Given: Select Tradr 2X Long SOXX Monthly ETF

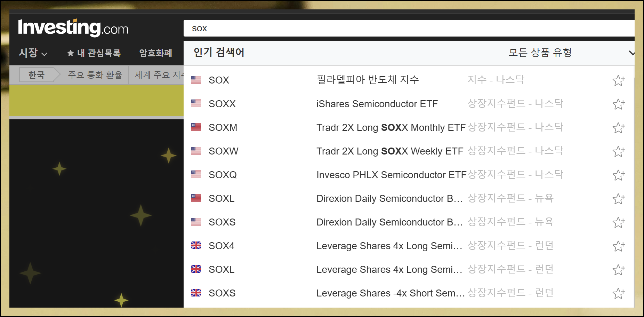Looking at the screenshot, I should 391,127.
